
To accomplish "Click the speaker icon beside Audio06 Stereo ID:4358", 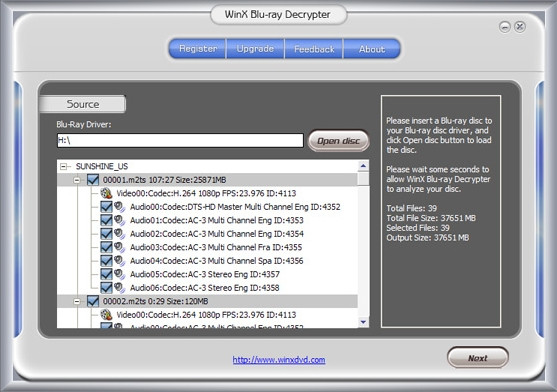I will coord(119,288).
